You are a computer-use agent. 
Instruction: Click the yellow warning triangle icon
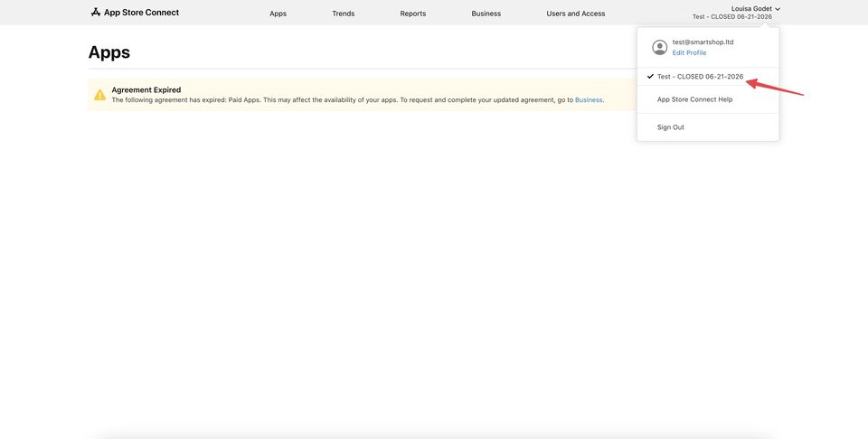[x=99, y=95]
